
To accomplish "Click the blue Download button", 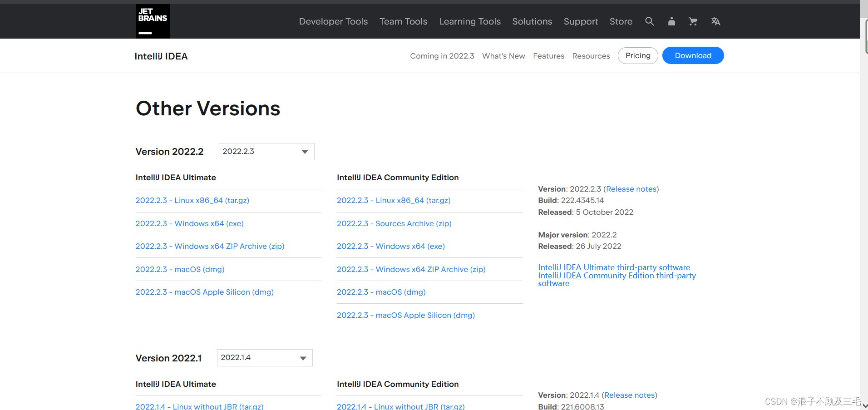I will (693, 55).
